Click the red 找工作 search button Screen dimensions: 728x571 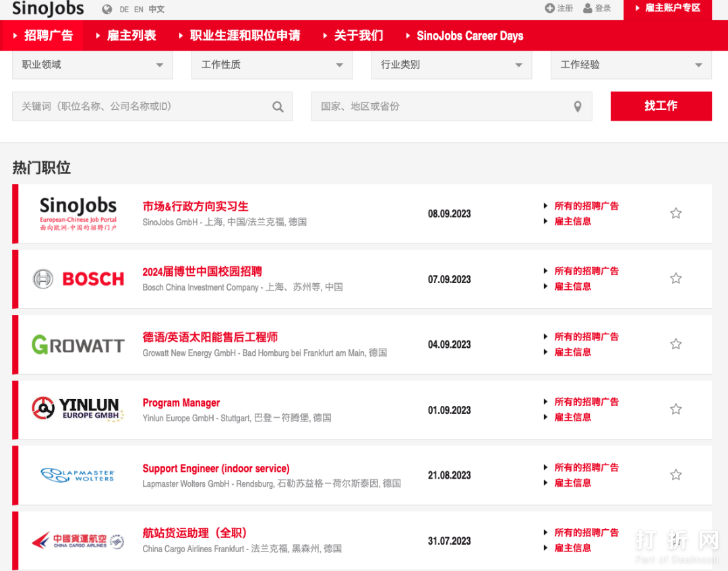(661, 106)
